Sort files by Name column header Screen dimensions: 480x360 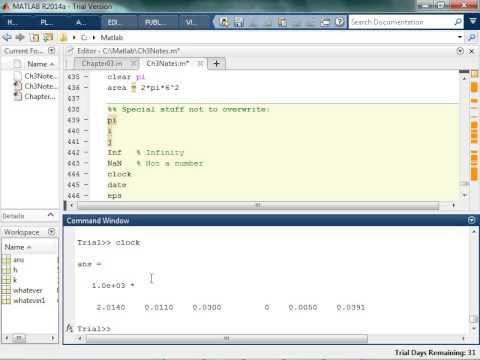coord(37,64)
